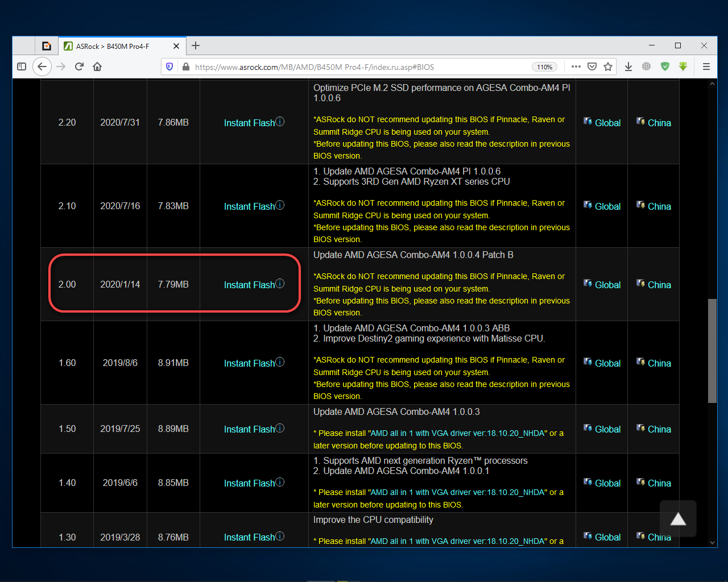
Task: Click Instant Flash for BIOS 1.40
Action: pyautogui.click(x=249, y=483)
